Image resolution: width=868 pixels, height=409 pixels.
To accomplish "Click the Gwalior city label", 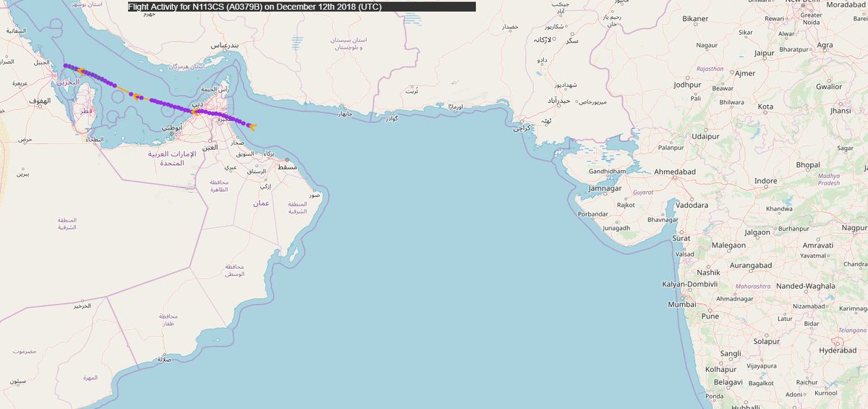I will tap(828, 87).
